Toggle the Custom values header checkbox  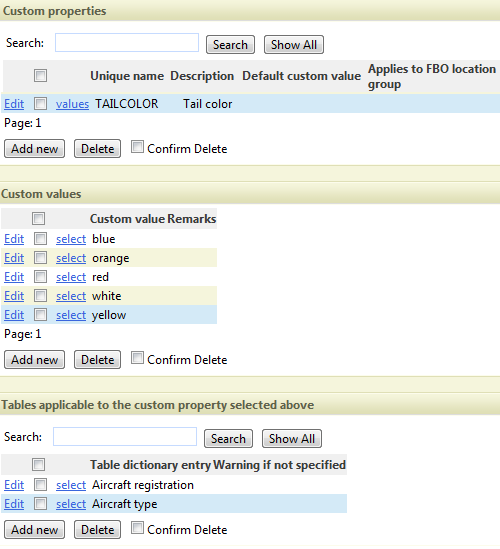click(x=38, y=218)
